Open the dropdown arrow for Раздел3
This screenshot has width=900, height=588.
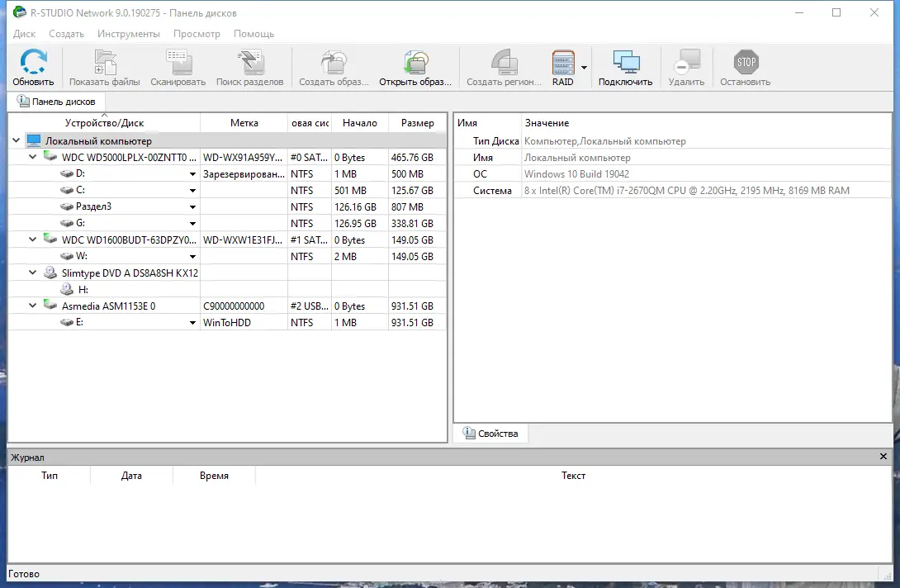[193, 206]
